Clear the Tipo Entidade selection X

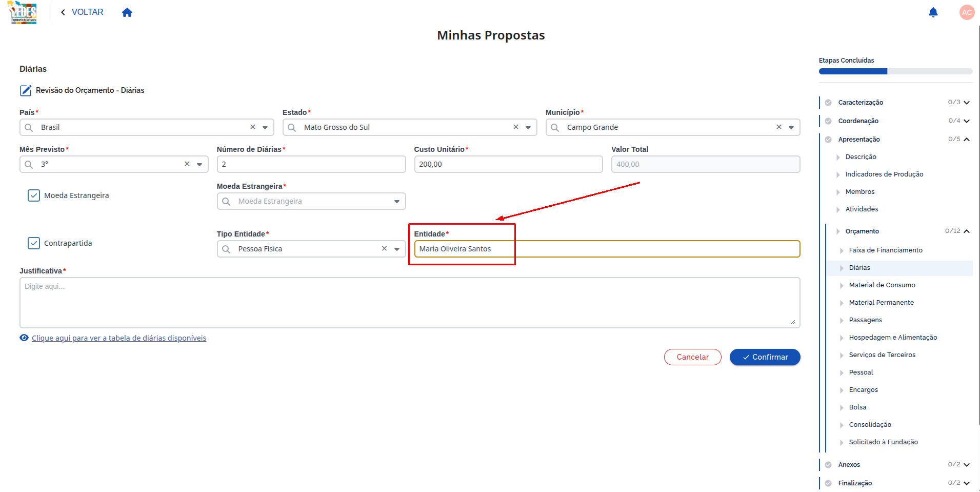(384, 249)
